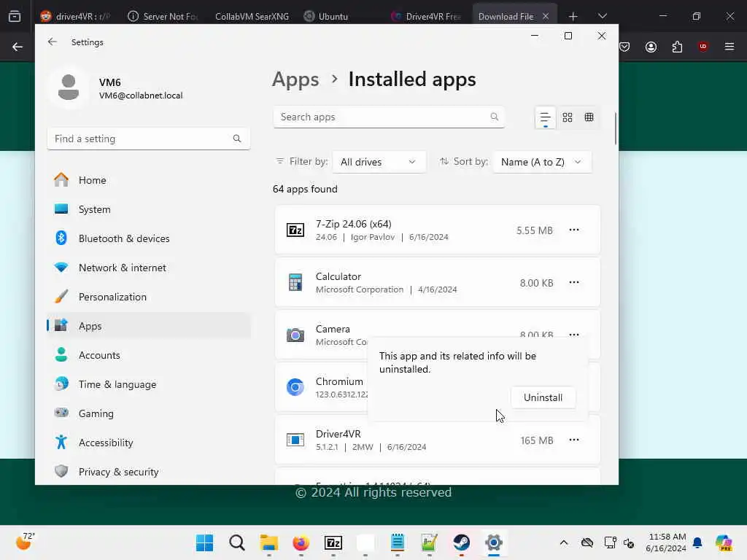The image size is (747, 560).
Task: Select Apps in the sidebar
Action: pyautogui.click(x=149, y=326)
